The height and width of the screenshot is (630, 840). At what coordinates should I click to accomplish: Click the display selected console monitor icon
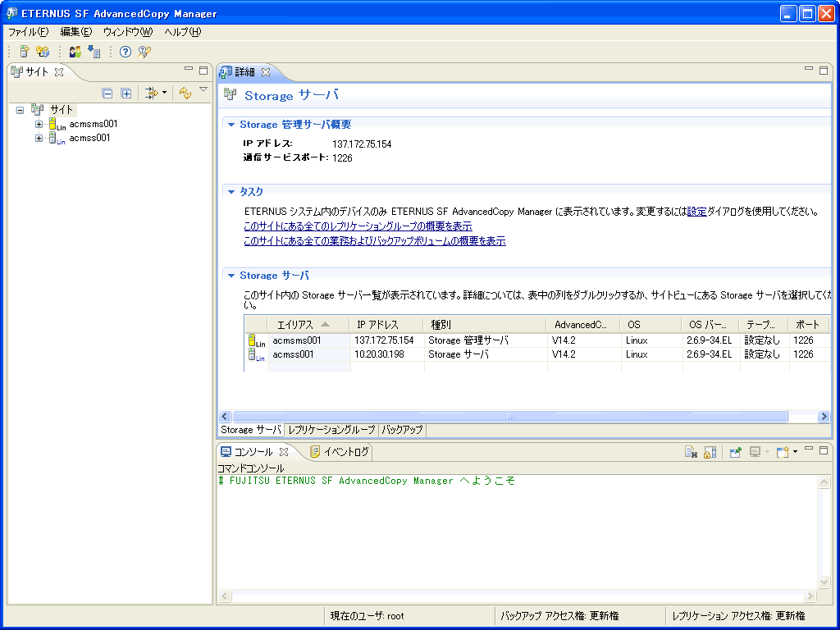[x=756, y=452]
